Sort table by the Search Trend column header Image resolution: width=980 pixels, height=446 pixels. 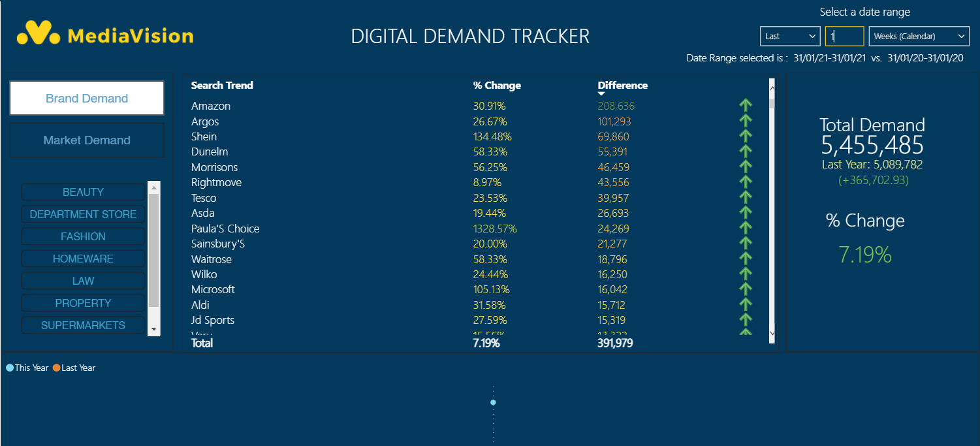[x=222, y=86]
